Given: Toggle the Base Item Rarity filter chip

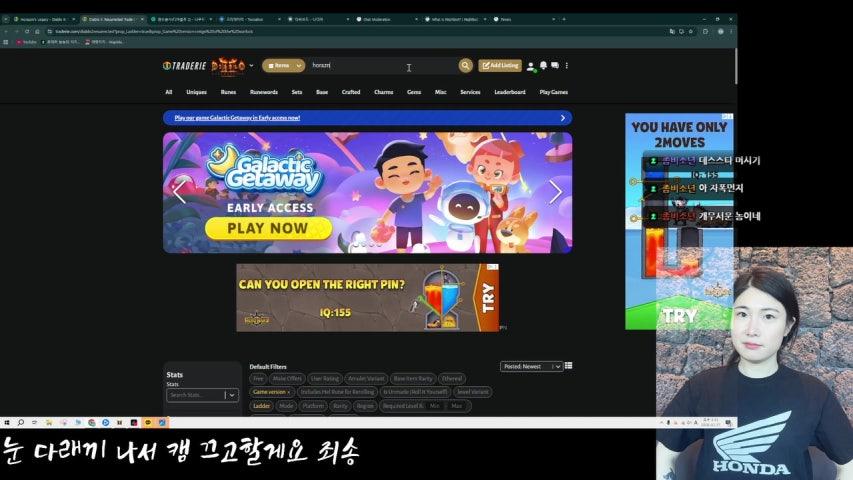Looking at the screenshot, I should click(413, 378).
